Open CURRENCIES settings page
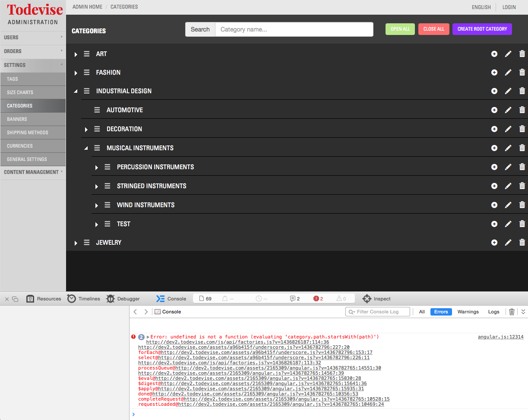The image size is (528, 420). point(33,146)
